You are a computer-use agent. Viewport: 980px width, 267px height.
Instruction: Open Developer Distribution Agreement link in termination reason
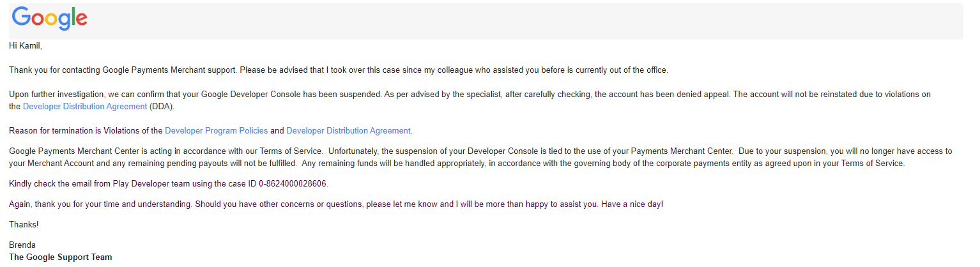[348, 130]
